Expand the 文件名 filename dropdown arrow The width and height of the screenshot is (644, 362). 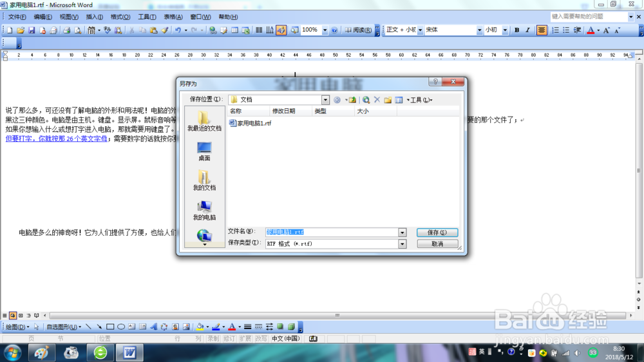[402, 233]
